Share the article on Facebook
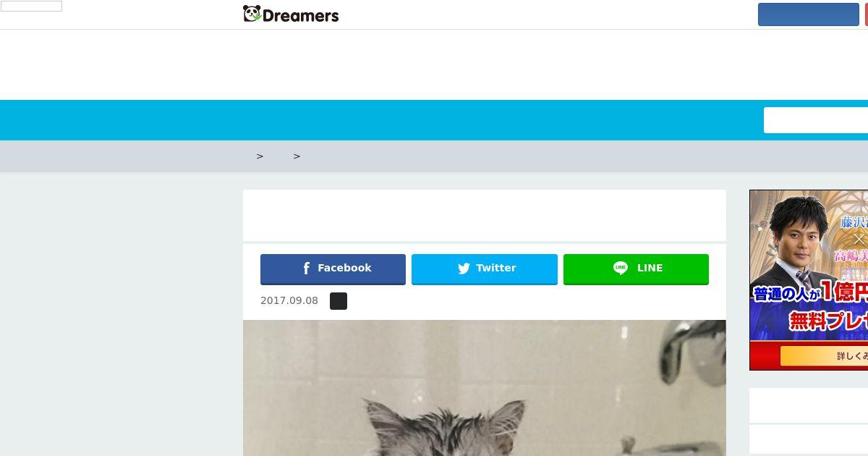 pyautogui.click(x=333, y=269)
